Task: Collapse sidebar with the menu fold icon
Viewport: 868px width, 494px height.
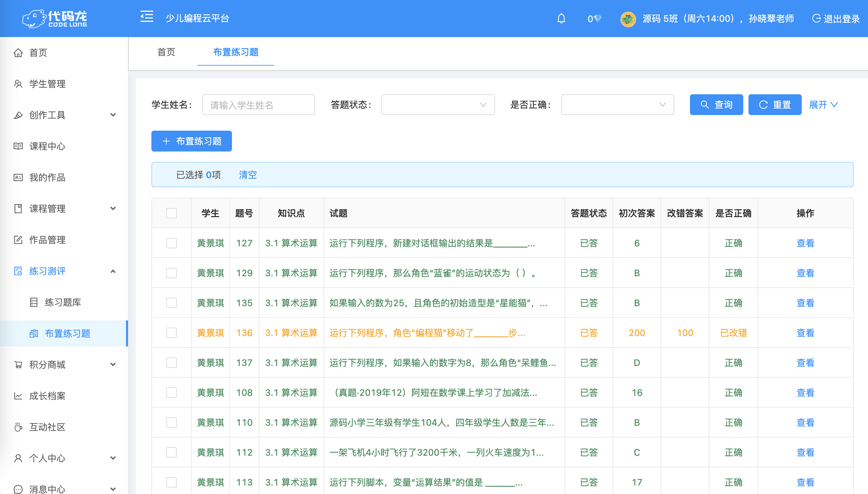Action: point(147,17)
